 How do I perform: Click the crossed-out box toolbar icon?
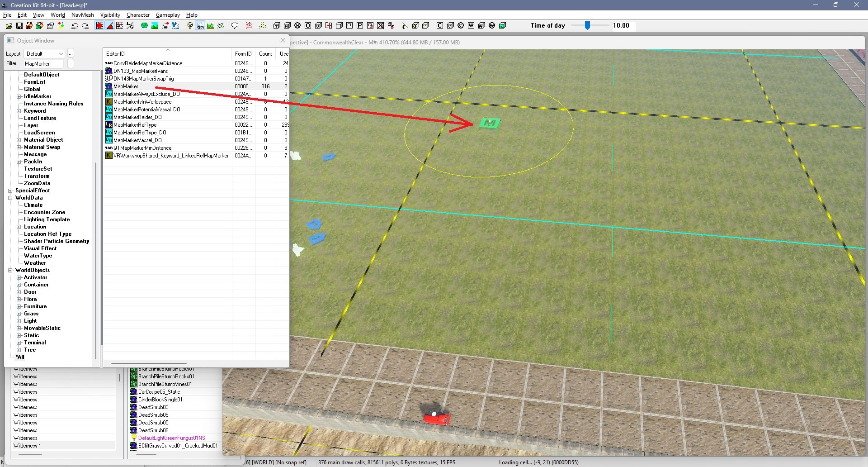pyautogui.click(x=381, y=26)
